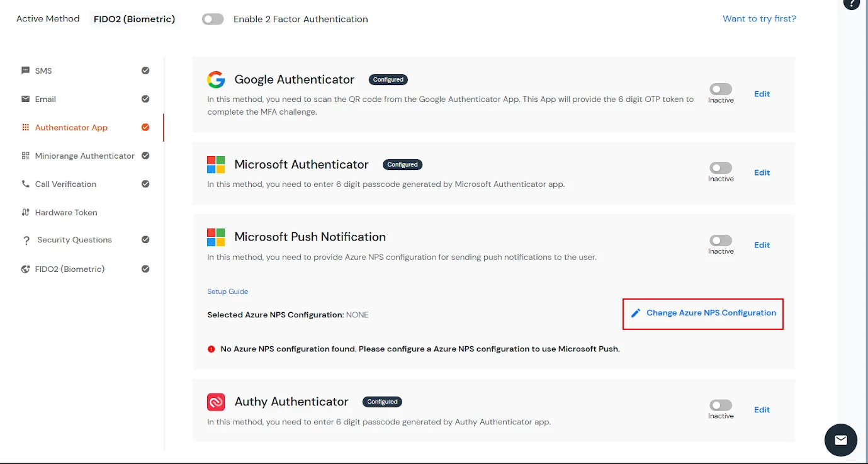Viewport: 868px width, 464px height.
Task: Open the help question mark icon
Action: pyautogui.click(x=852, y=4)
